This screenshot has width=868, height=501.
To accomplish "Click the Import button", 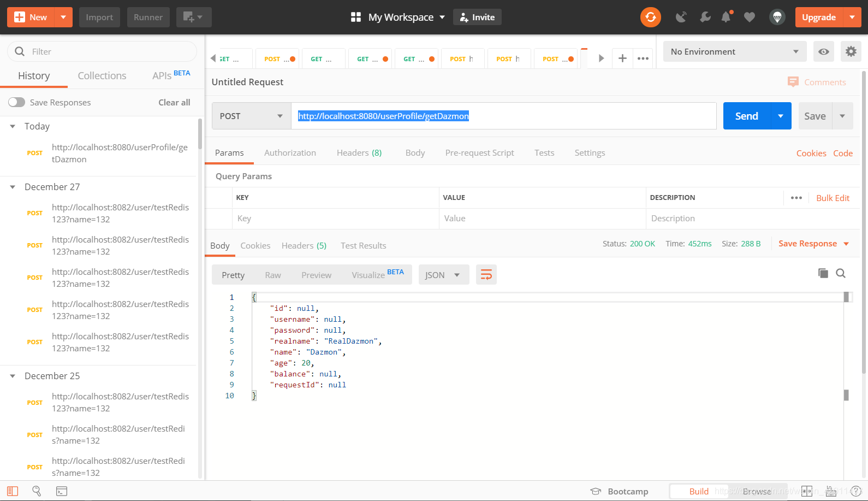I will (x=99, y=17).
